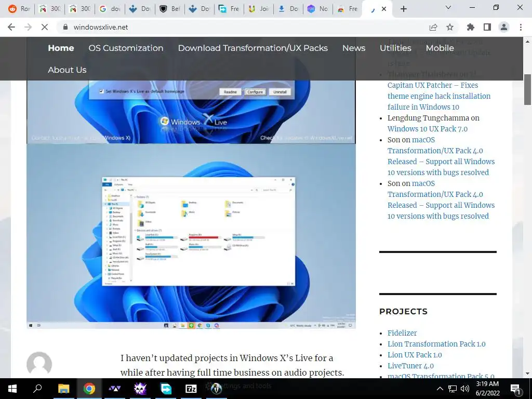Open the purple triangles taskbar app
The height and width of the screenshot is (399, 532).
[x=115, y=389]
